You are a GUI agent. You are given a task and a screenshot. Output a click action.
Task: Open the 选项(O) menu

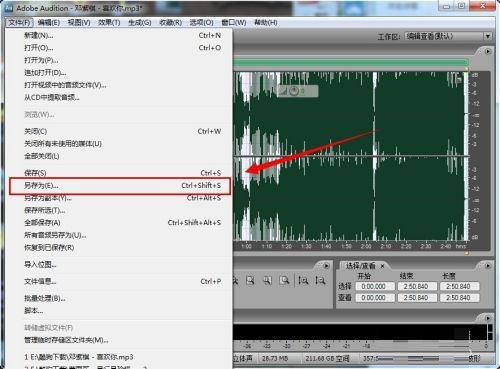coord(201,22)
